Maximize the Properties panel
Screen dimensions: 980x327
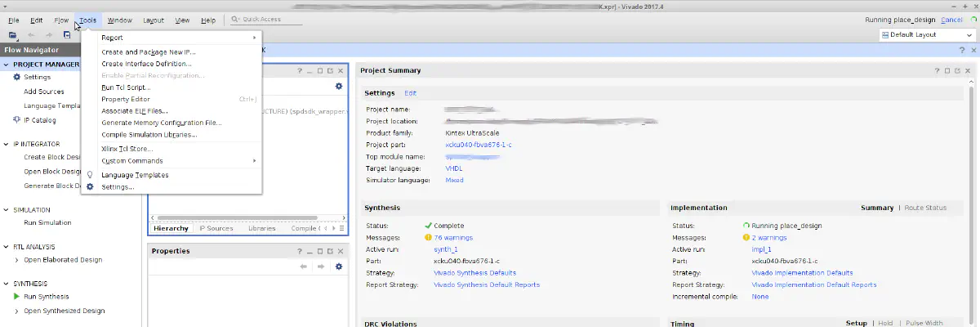tap(320, 251)
